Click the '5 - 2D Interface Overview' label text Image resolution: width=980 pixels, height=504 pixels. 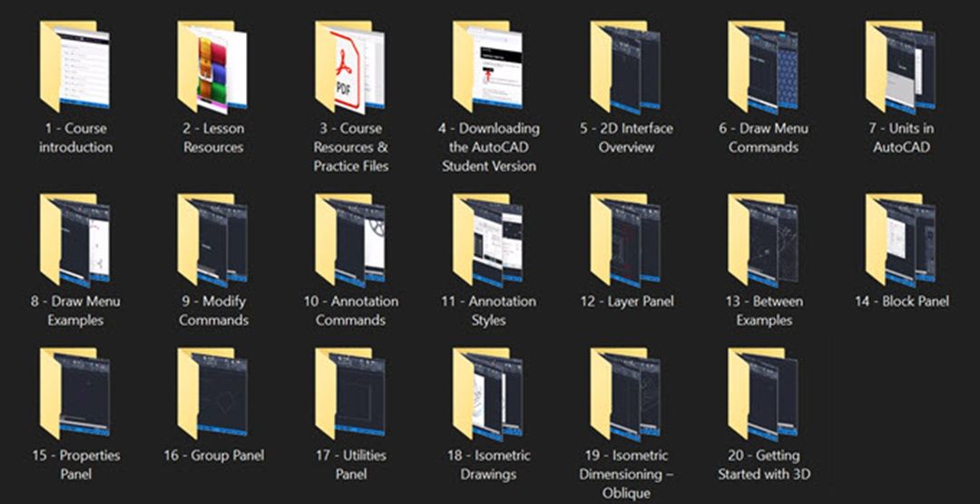click(x=626, y=138)
